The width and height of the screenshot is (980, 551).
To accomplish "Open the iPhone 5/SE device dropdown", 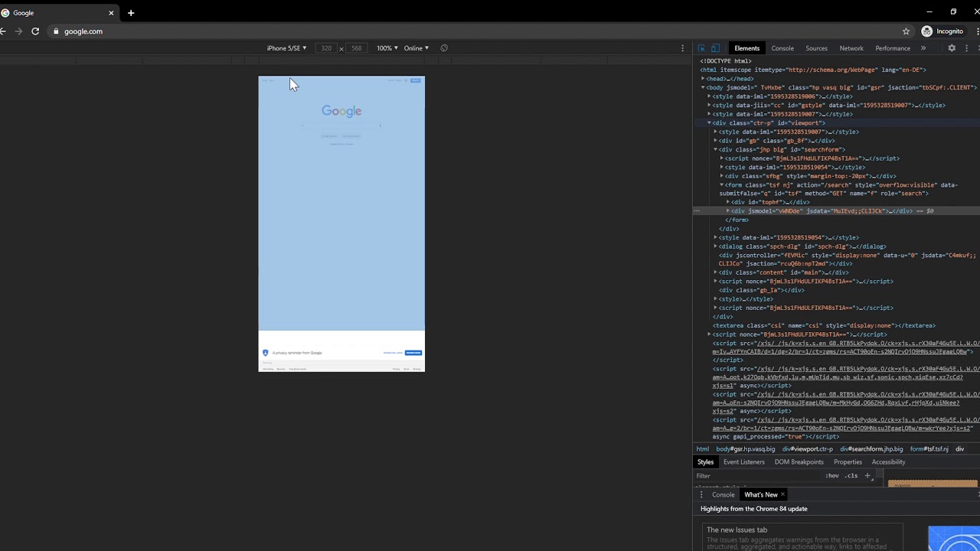I will point(286,48).
